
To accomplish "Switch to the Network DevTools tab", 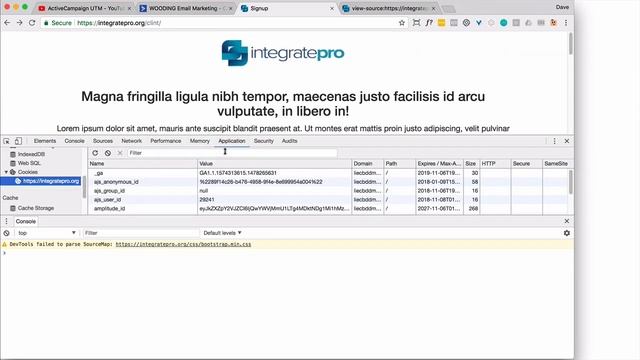I will tap(131, 141).
